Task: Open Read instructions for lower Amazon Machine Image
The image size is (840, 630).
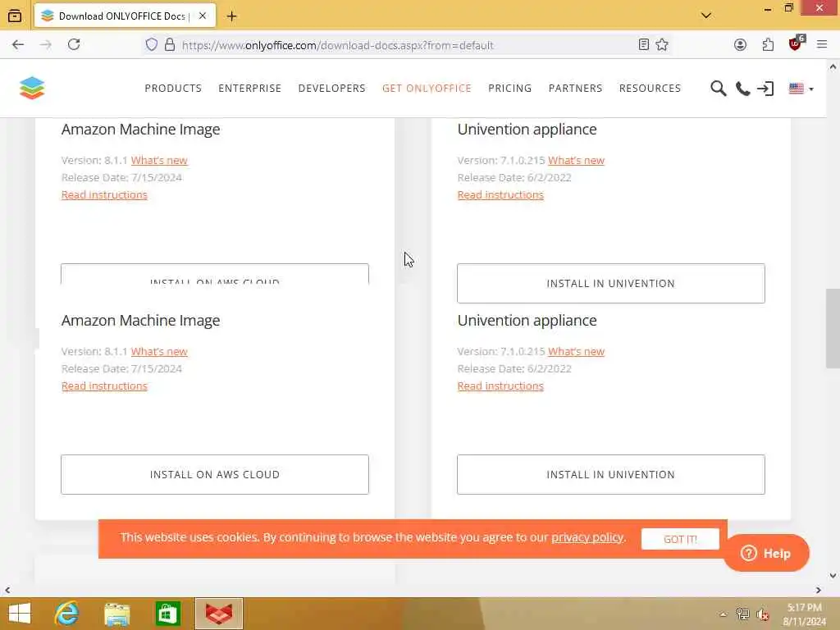Action: coord(104,386)
